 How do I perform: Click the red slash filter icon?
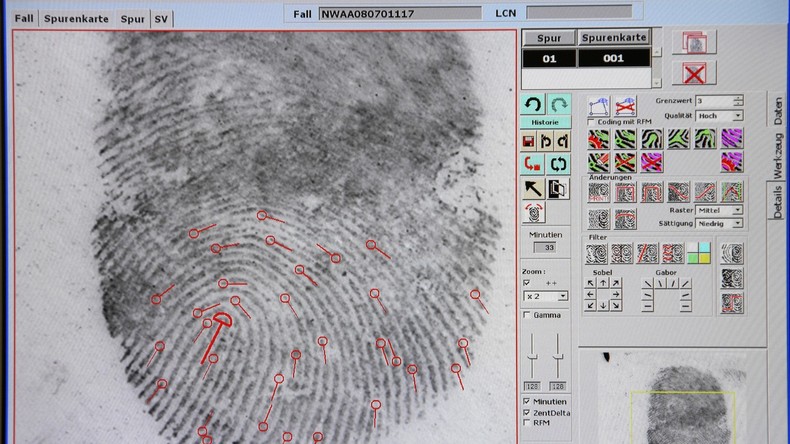[x=647, y=253]
